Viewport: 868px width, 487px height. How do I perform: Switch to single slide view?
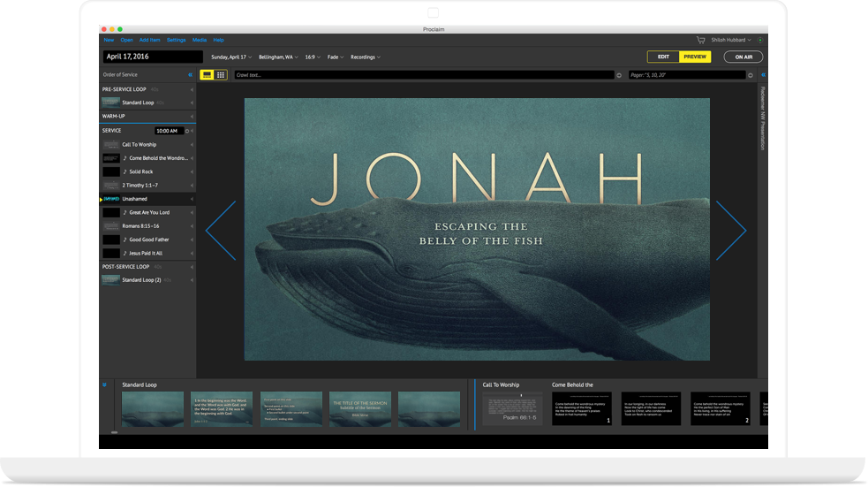pyautogui.click(x=207, y=75)
